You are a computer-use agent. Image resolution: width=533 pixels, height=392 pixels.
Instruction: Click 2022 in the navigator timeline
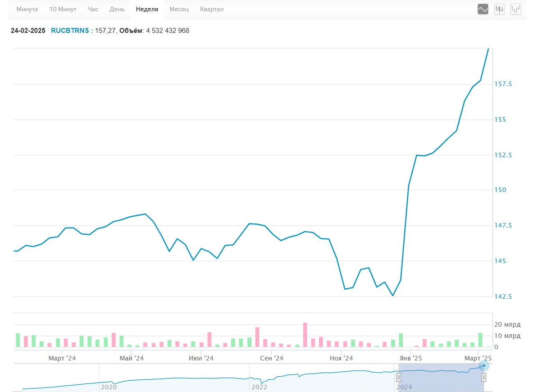click(x=259, y=387)
